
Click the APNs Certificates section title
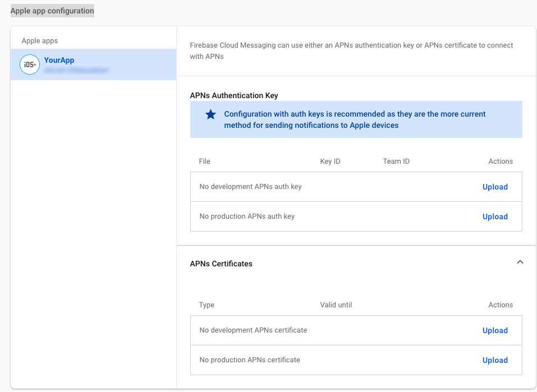(221, 264)
